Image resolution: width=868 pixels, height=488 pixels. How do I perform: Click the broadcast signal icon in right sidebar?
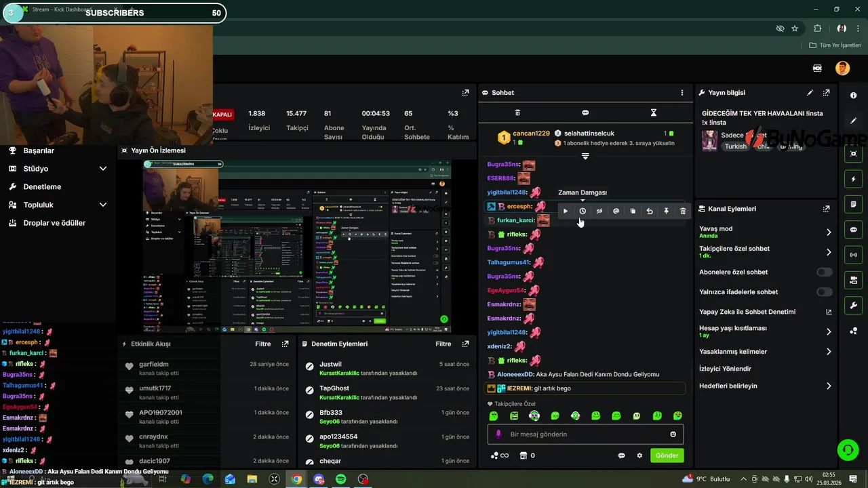tap(853, 255)
